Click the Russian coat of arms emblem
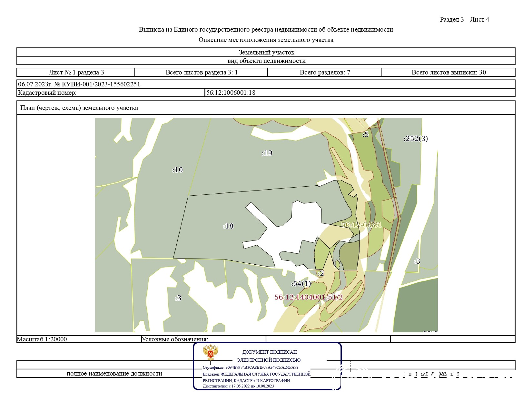The width and height of the screenshot is (532, 411). [211, 353]
